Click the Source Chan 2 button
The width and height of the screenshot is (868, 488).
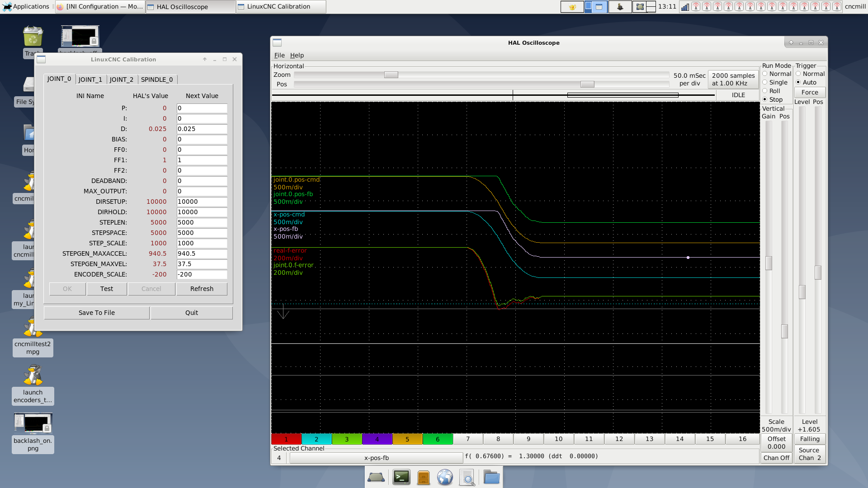click(810, 454)
